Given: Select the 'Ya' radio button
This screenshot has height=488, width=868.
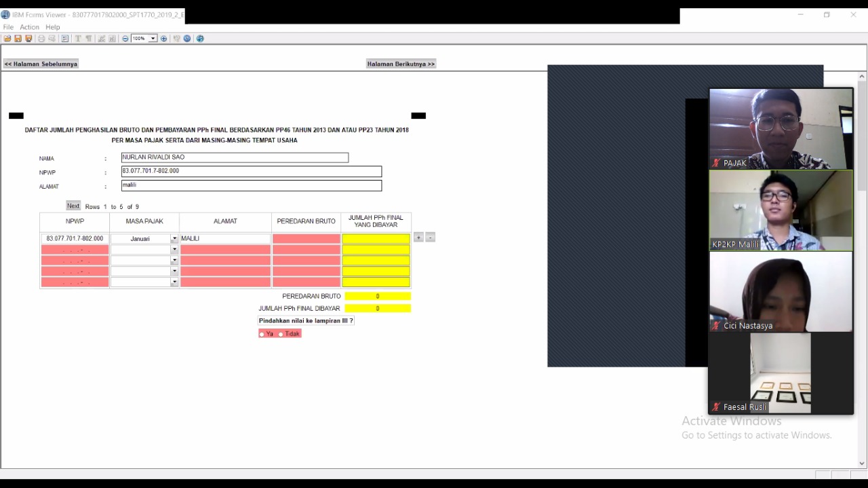Looking at the screenshot, I should [262, 334].
